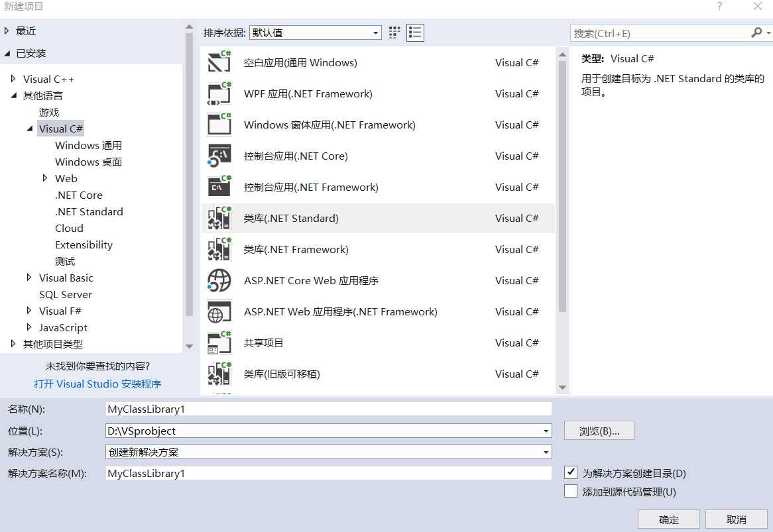773x532 pixels.
Task: Select ASP.NET Core Web 应用程序 template name
Action: click(x=311, y=281)
